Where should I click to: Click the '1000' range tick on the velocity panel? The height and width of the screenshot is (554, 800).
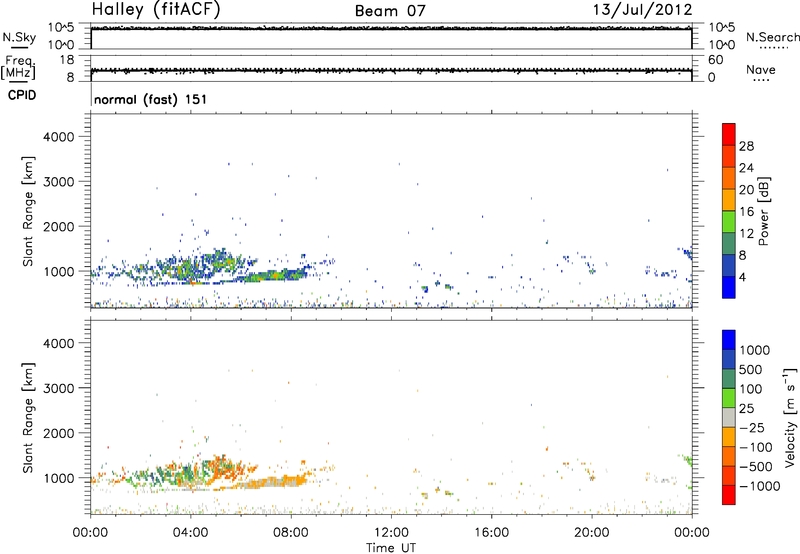(59, 478)
